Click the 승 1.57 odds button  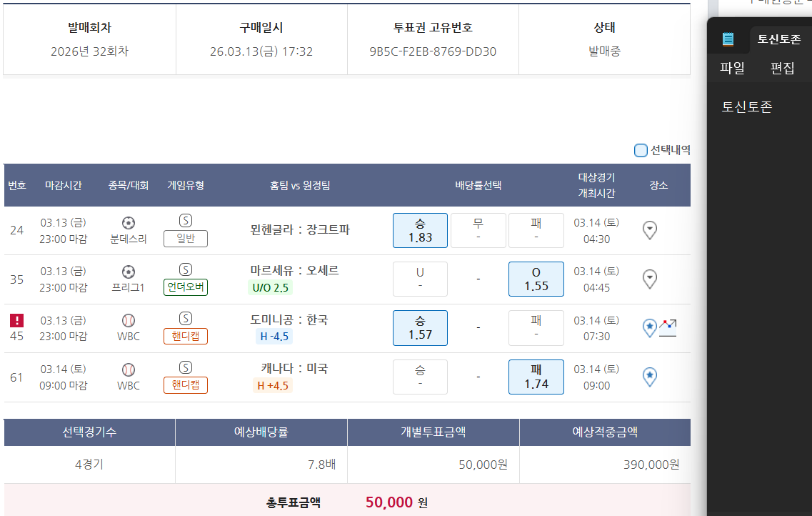pyautogui.click(x=420, y=328)
